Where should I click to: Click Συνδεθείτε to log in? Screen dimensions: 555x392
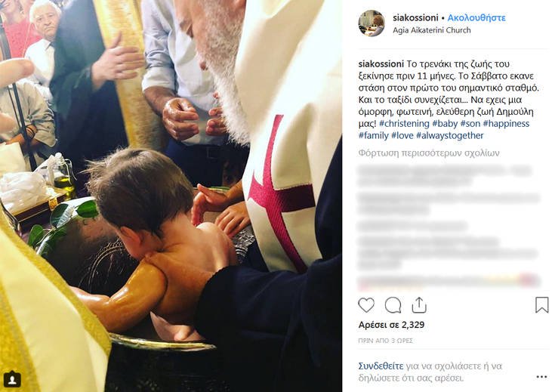[x=381, y=366]
